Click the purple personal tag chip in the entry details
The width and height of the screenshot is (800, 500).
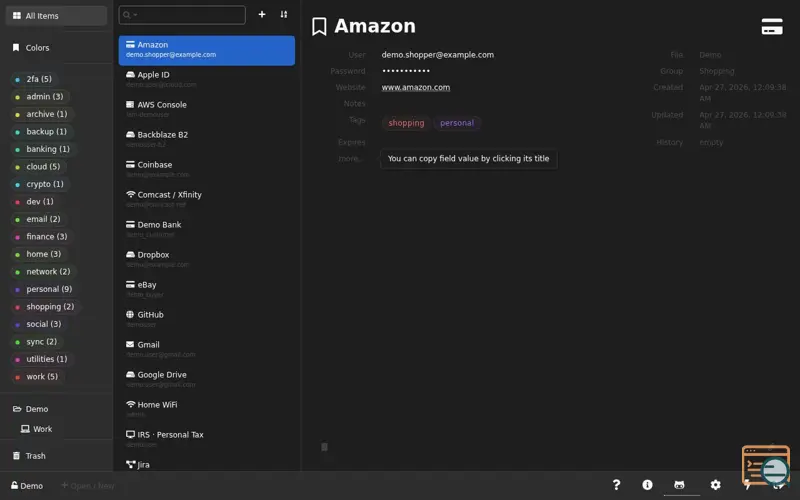[457, 123]
